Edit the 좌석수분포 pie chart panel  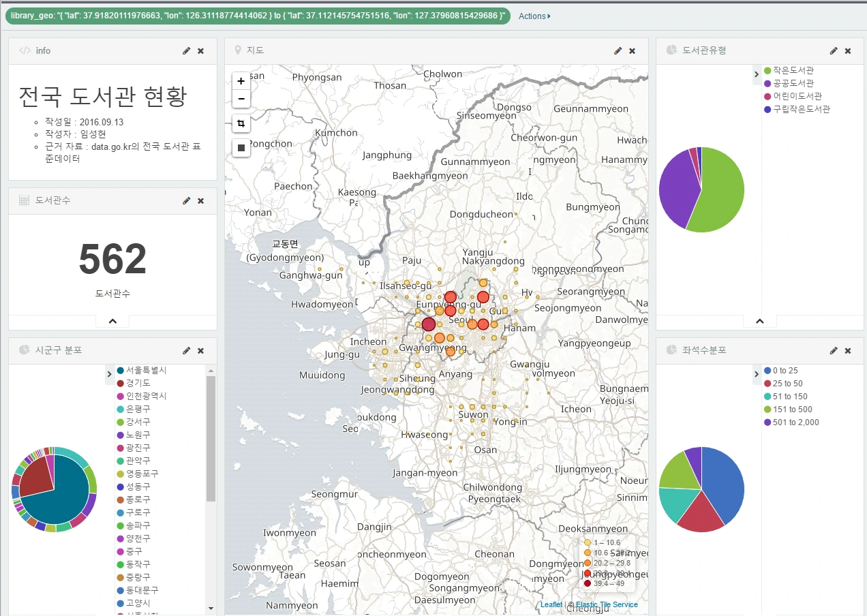(833, 350)
